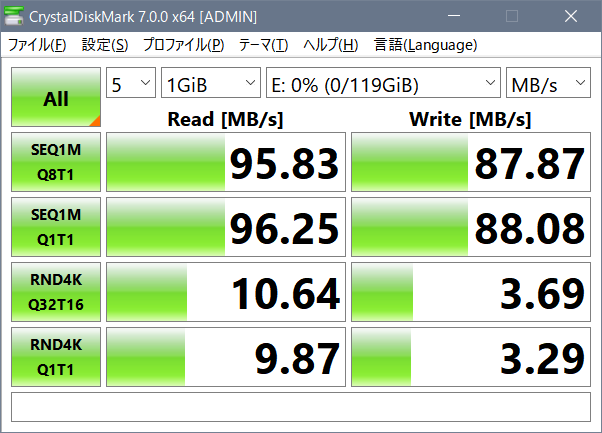Start the RND4K Q32T16 test
602x433 pixels.
click(56, 292)
